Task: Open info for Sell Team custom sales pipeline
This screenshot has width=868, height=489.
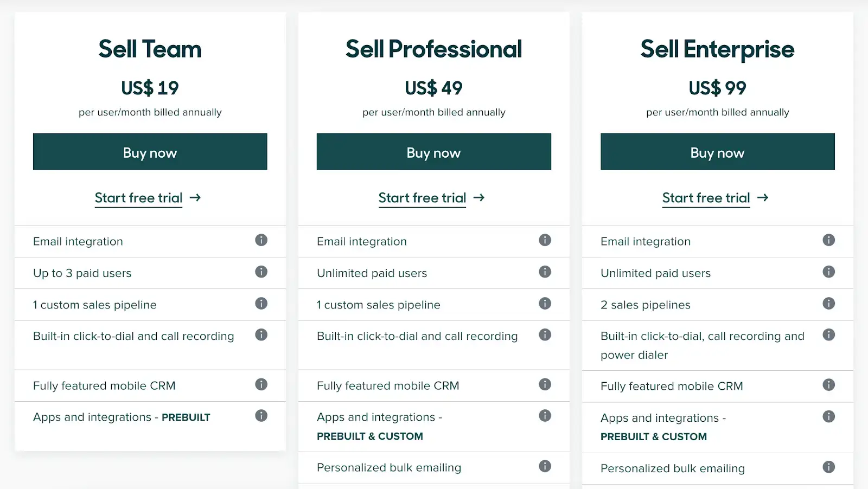Action: click(261, 304)
